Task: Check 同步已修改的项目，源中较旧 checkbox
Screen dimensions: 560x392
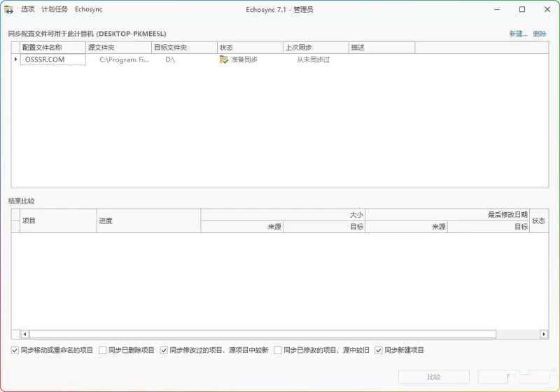Action: click(x=277, y=350)
